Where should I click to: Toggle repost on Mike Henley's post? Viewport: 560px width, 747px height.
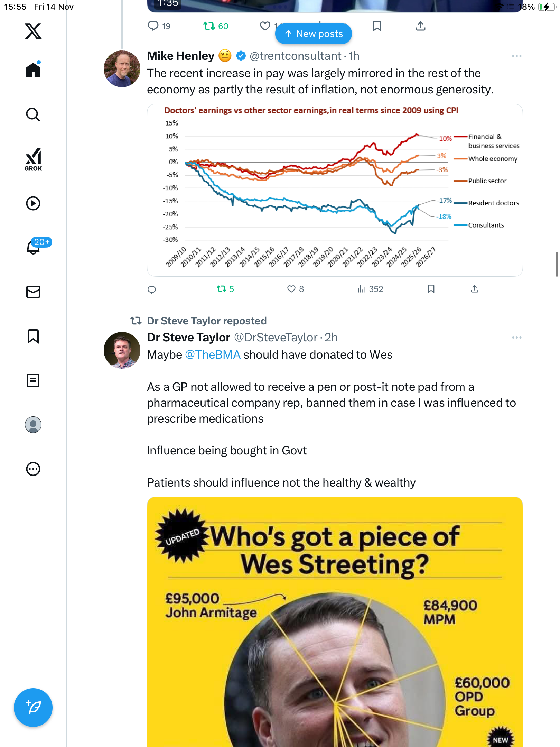[222, 289]
